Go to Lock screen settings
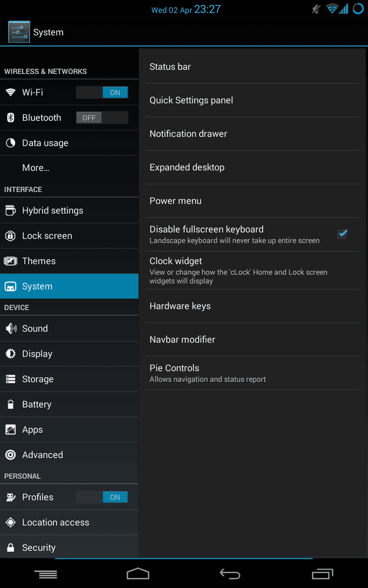 pos(69,236)
